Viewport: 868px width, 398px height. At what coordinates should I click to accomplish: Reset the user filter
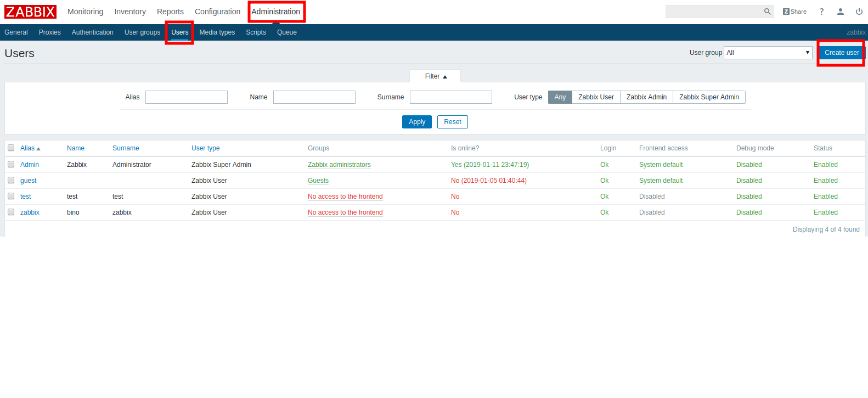[453, 122]
